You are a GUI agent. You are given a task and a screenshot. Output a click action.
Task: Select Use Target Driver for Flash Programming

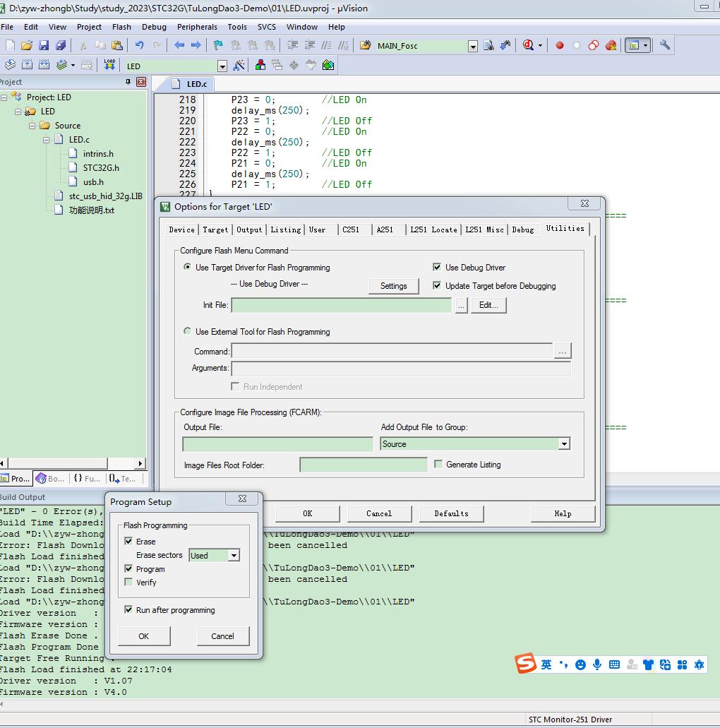(x=188, y=267)
